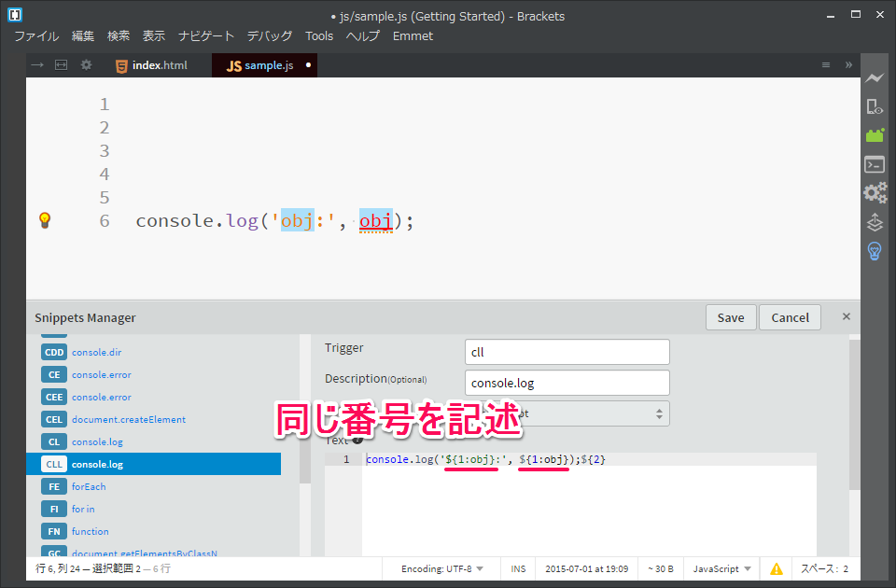
Task: Click into the snippet Text code editor
Action: pyautogui.click(x=589, y=503)
